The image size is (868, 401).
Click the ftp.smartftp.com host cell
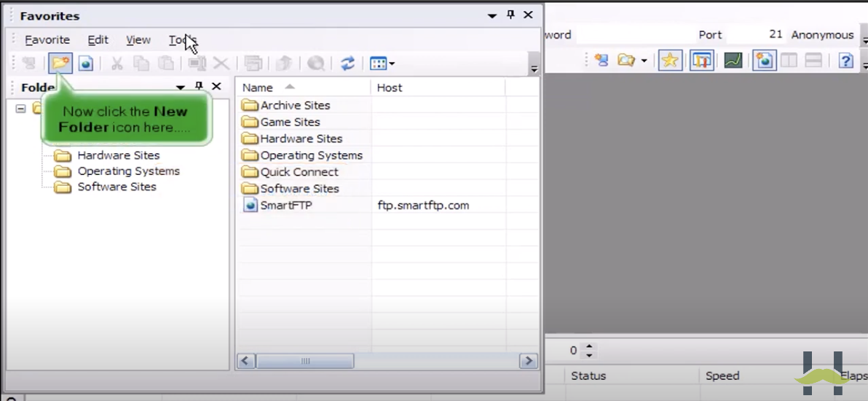(x=424, y=205)
